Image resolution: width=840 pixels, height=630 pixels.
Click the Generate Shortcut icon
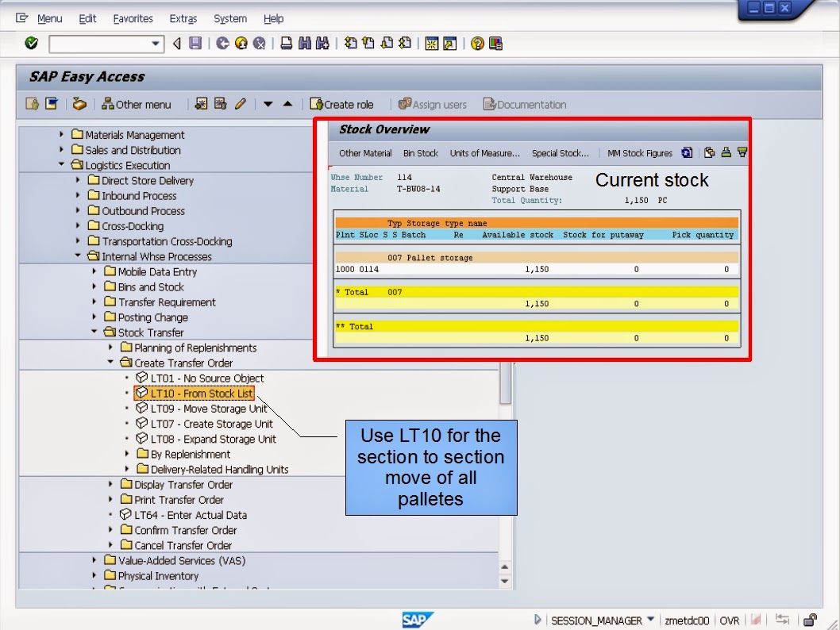[450, 44]
